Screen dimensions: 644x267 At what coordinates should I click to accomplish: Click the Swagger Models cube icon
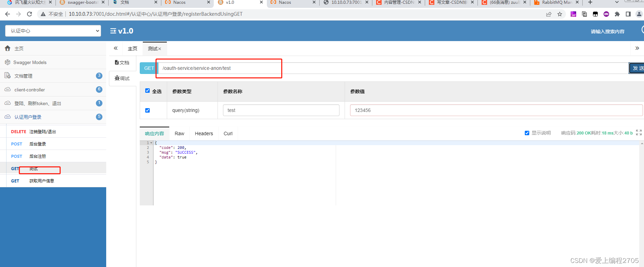pyautogui.click(x=8, y=62)
